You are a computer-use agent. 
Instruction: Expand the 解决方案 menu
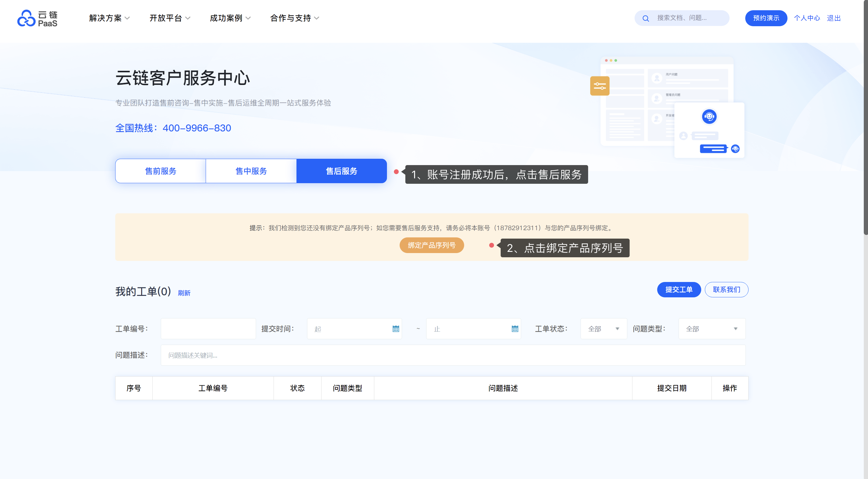109,18
